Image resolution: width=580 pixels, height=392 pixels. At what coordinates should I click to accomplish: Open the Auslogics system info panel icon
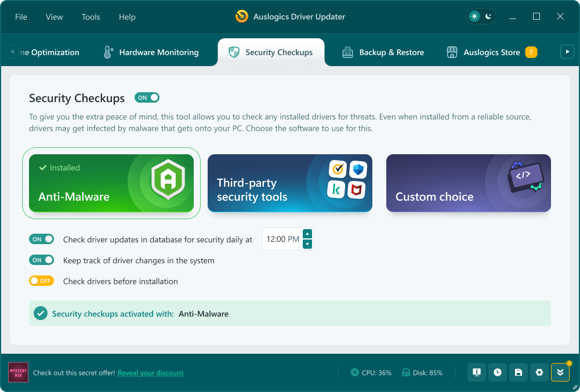(x=477, y=372)
